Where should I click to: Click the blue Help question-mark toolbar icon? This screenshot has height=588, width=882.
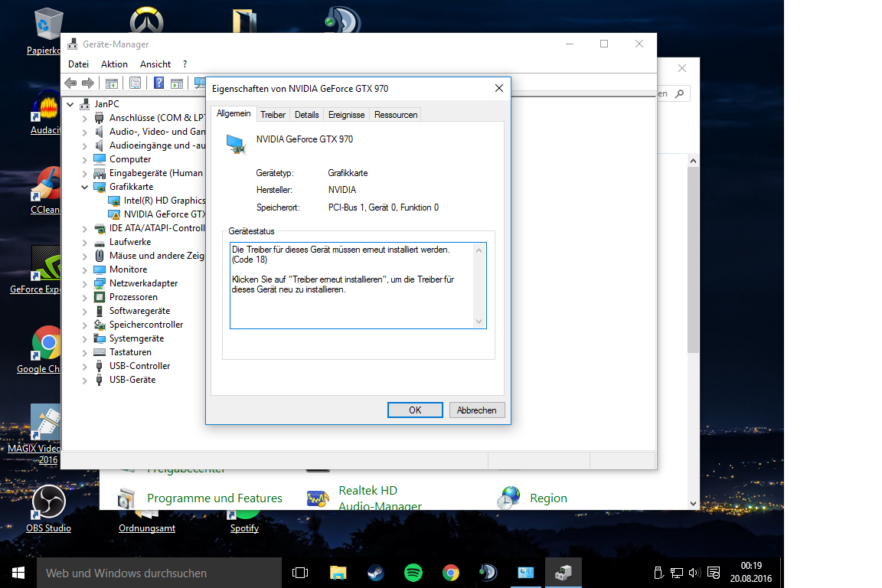(x=159, y=83)
